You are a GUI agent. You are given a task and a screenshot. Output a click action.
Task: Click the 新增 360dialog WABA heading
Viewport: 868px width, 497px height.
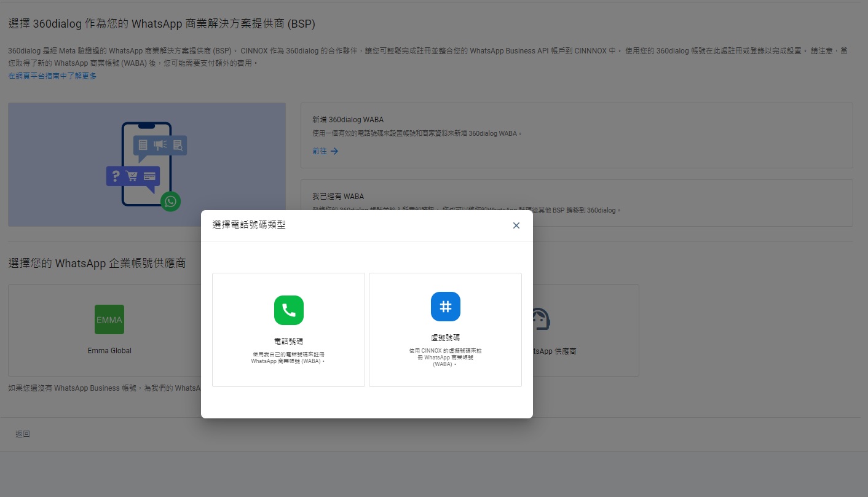348,120
